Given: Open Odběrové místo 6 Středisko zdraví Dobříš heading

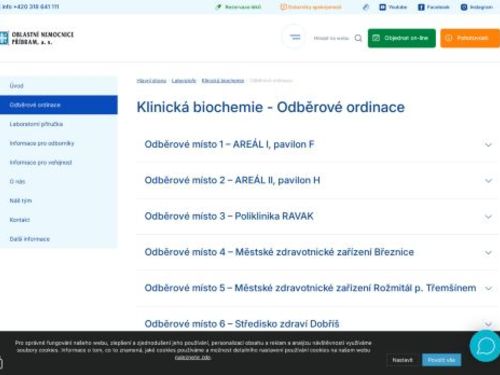Looking at the screenshot, I should coord(242,324).
